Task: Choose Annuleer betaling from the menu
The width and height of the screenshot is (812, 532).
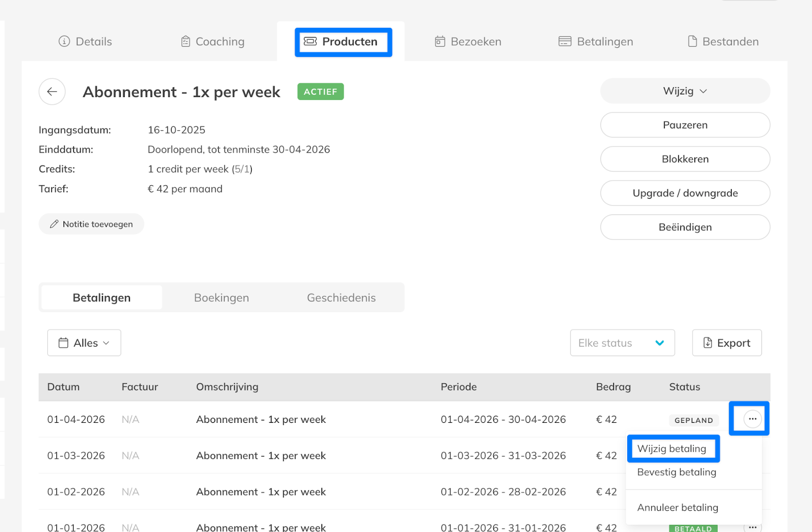Action: click(678, 508)
